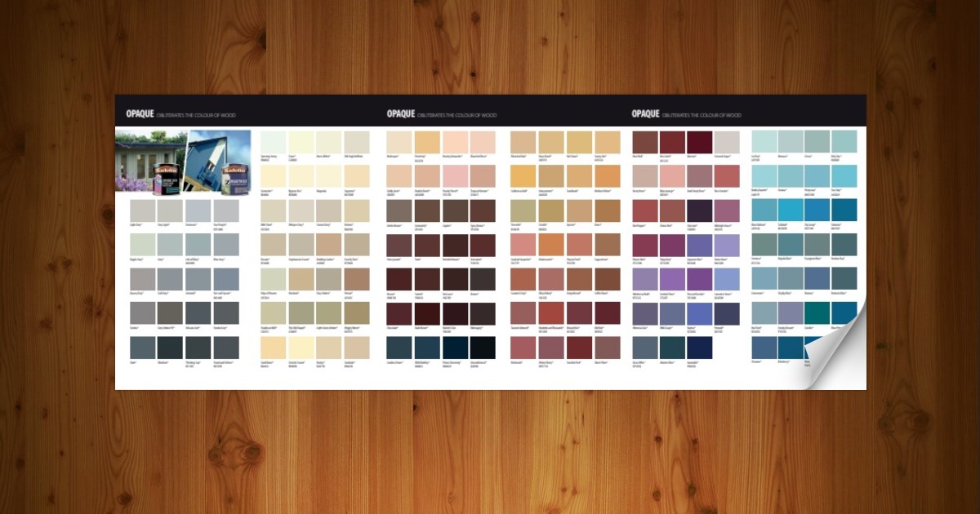The width and height of the screenshot is (980, 514).
Task: Select the Slate swatch in bottom grey row
Action: pyautogui.click(x=142, y=348)
